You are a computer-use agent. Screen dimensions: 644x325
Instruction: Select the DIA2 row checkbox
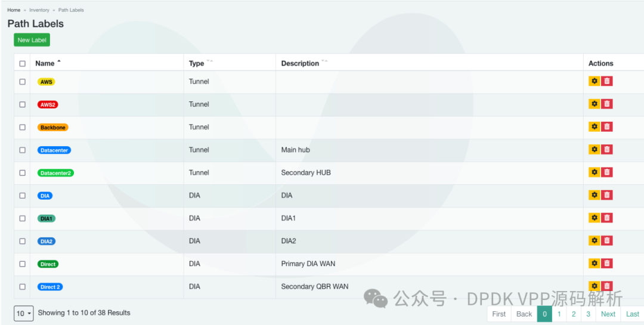click(23, 241)
